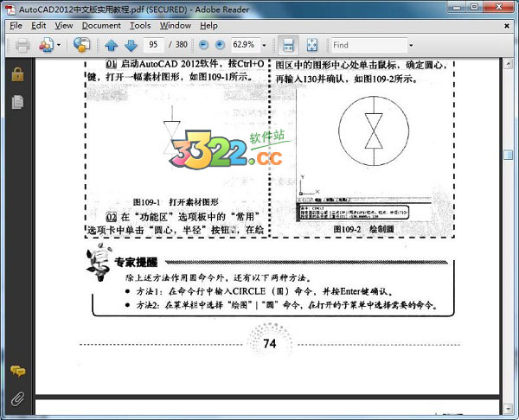Open the Find options dropdown arrow
The width and height of the screenshot is (519, 420).
click(x=411, y=45)
